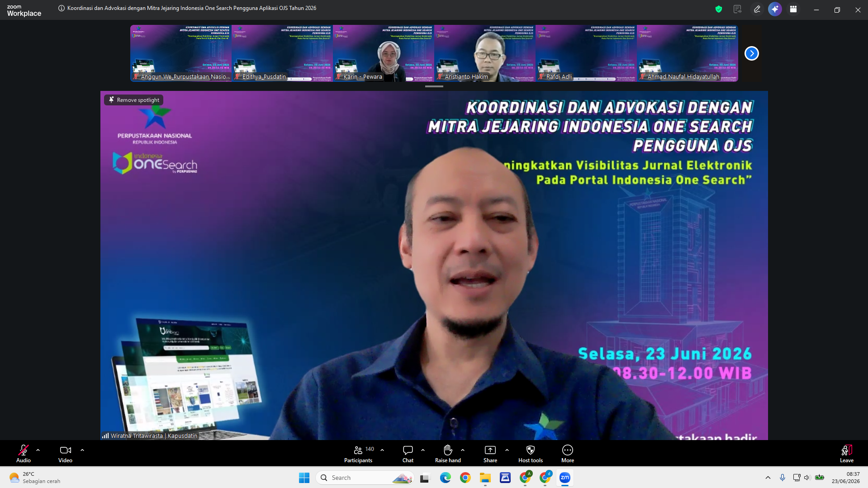The width and height of the screenshot is (868, 488).
Task: Click the Zoom icon on the taskbar
Action: pos(565,478)
